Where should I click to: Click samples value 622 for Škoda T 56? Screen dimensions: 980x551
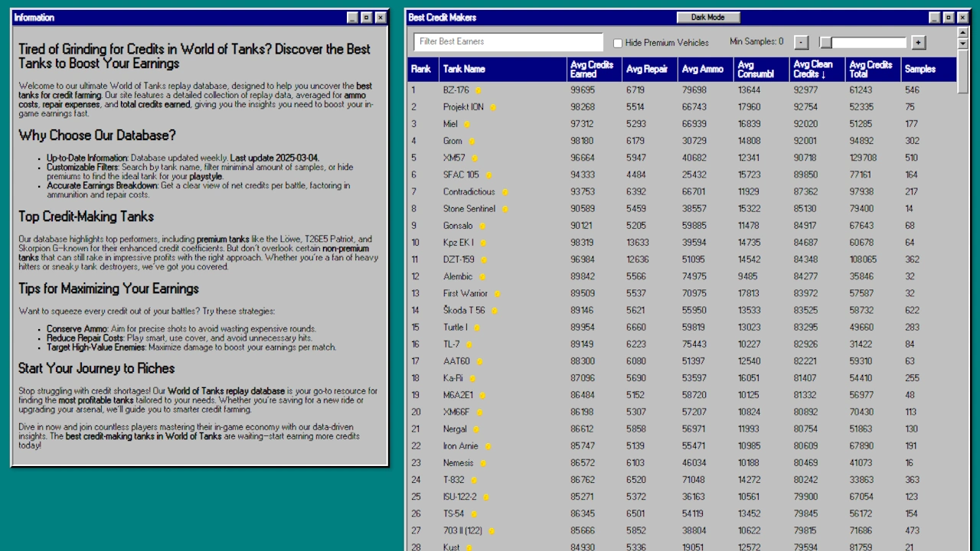tap(912, 311)
